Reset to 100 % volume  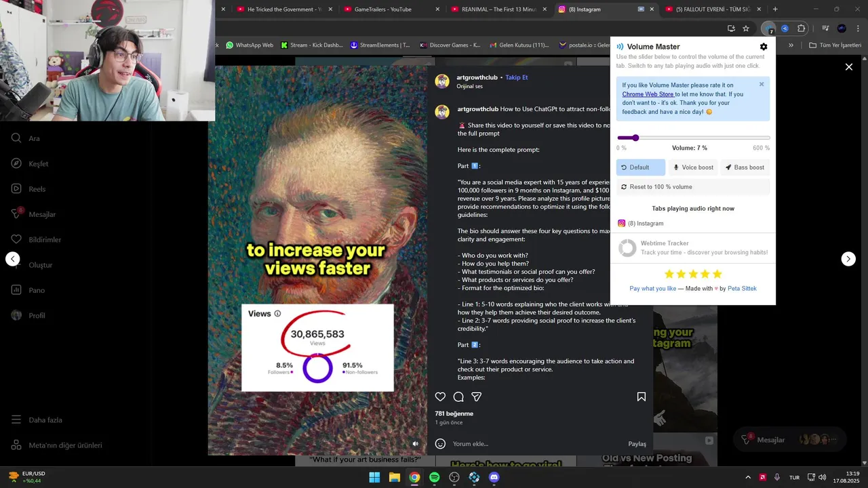[693, 187]
